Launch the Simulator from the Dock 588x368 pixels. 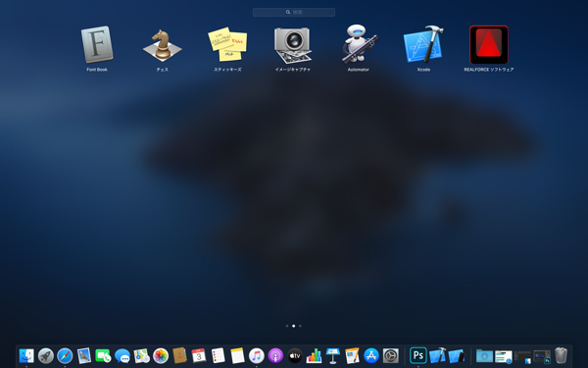point(457,355)
